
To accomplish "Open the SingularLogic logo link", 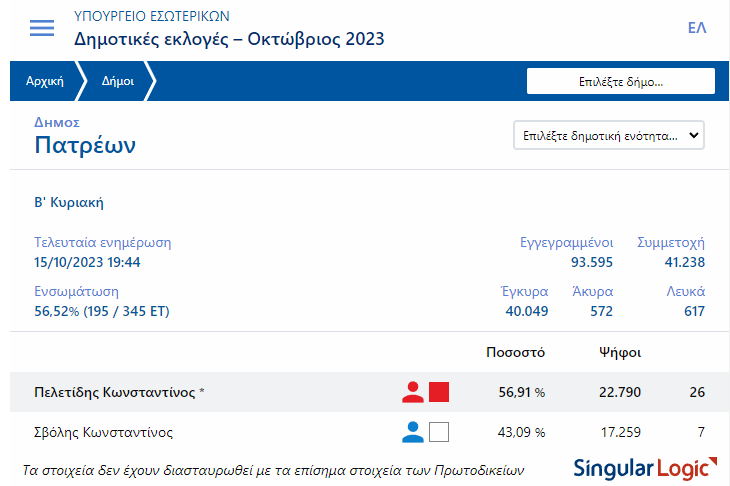I will point(645,469).
